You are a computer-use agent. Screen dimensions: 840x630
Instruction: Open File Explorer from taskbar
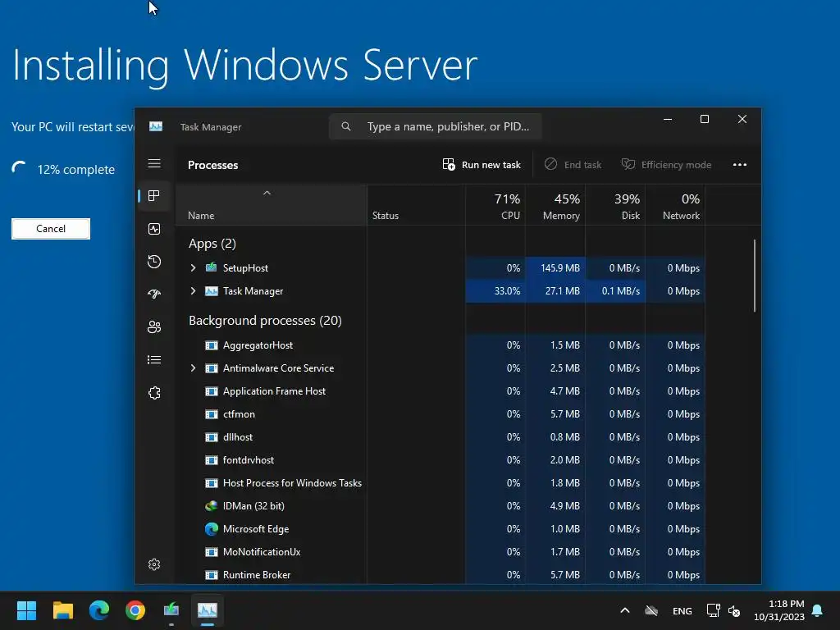pos(62,610)
